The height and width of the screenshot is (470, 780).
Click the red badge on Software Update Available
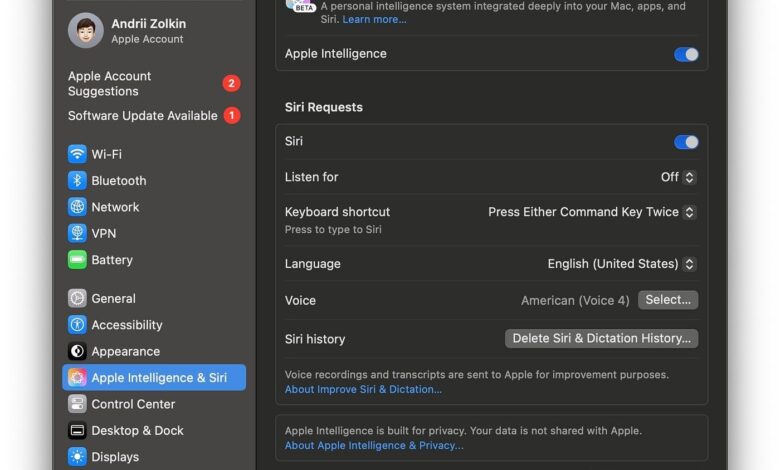pos(231,115)
